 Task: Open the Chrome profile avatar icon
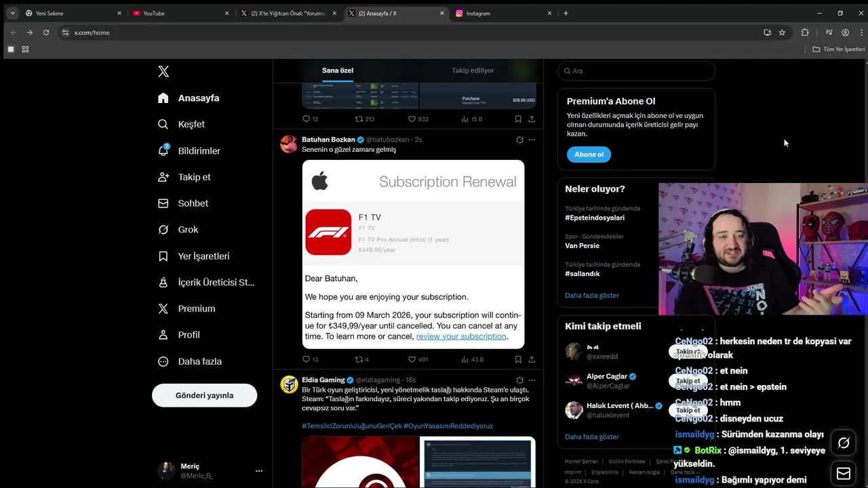click(845, 33)
